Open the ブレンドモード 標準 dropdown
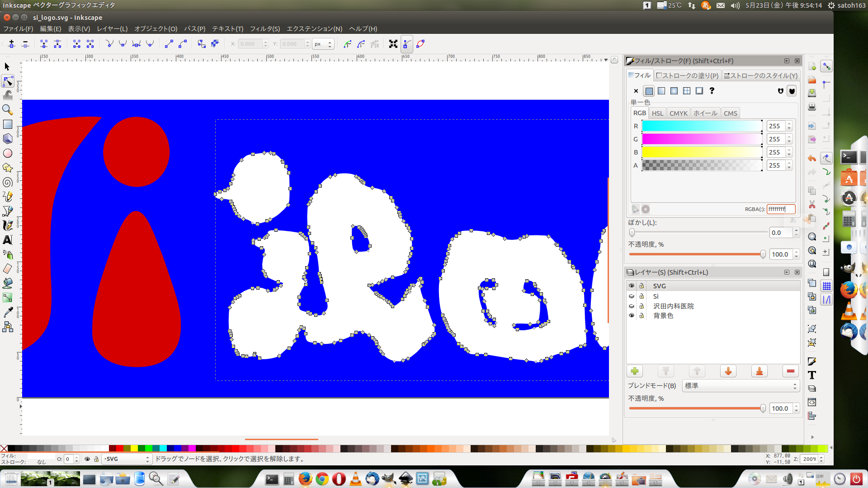 pyautogui.click(x=741, y=386)
